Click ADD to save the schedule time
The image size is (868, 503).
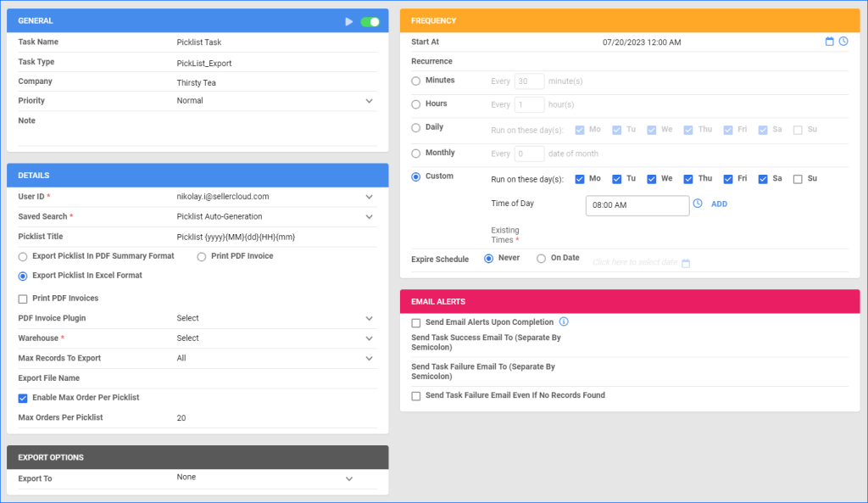[719, 204]
